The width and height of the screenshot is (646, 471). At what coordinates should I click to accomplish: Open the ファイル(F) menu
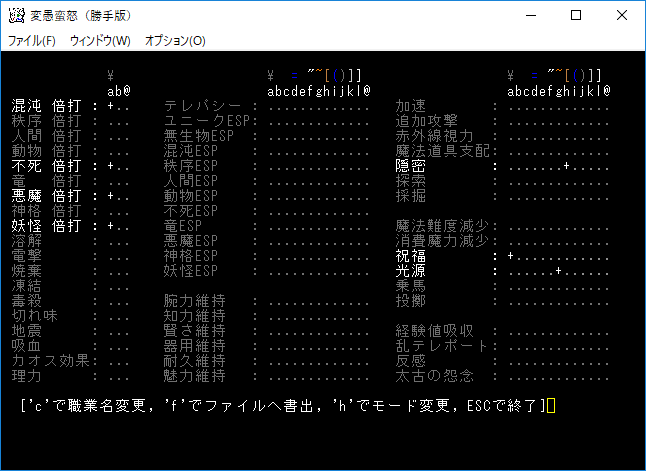(32, 41)
